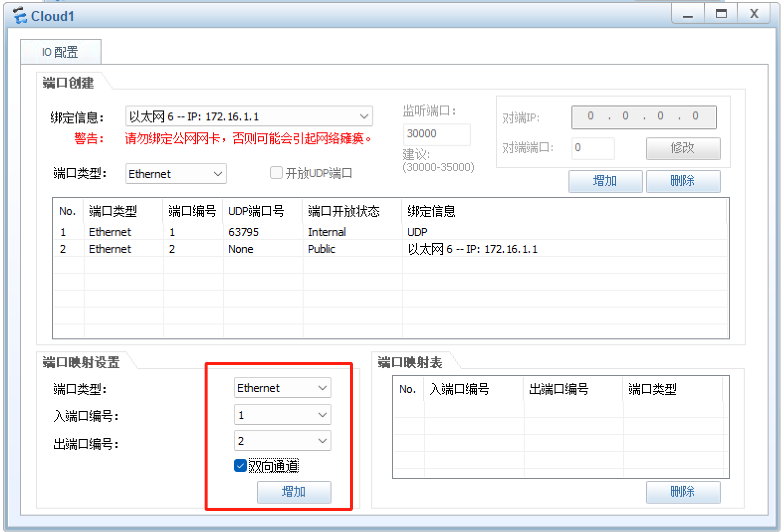The image size is (783, 532).
Task: Click the Cloud1 title bar app icon
Action: tap(20, 15)
